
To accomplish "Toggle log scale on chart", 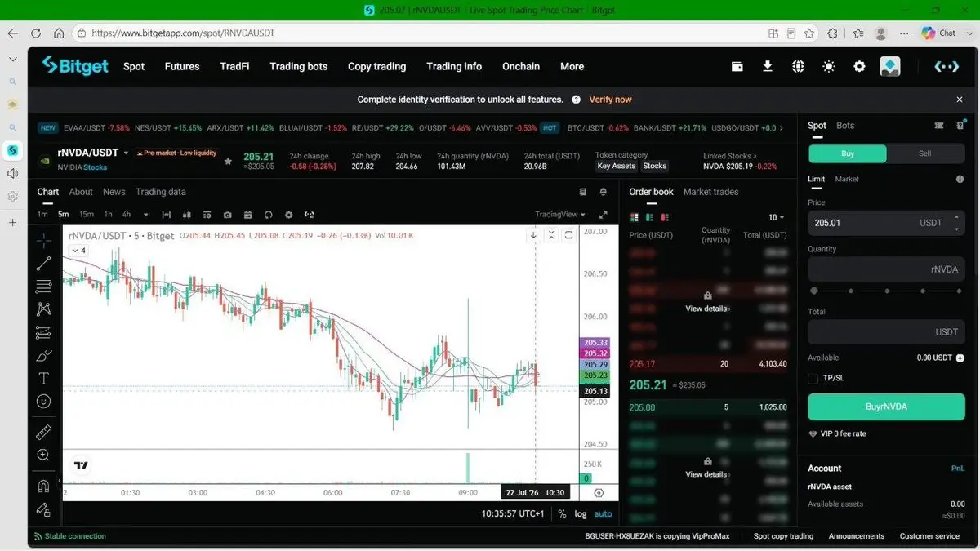I will click(x=581, y=514).
